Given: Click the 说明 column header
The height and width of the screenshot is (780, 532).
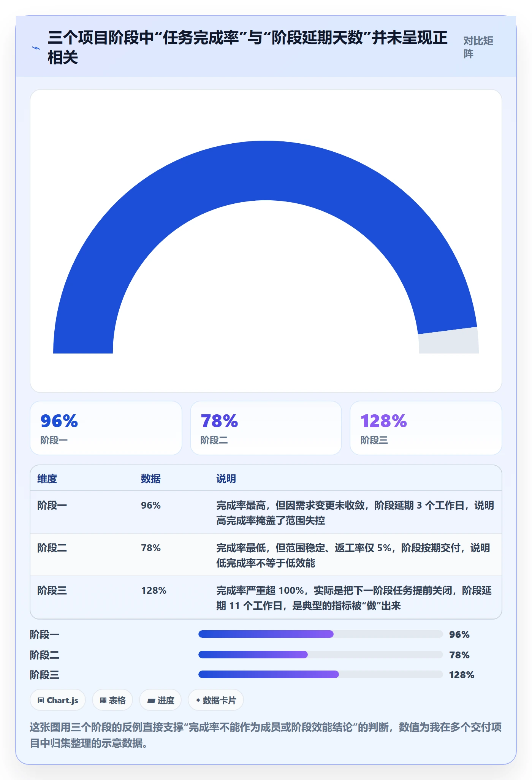Looking at the screenshot, I should [226, 479].
